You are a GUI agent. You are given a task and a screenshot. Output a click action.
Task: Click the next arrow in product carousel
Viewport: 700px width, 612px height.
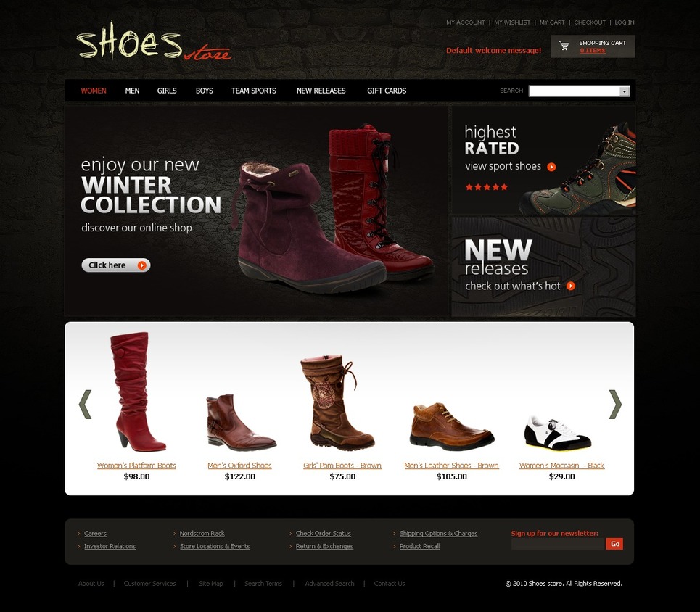[x=615, y=405]
